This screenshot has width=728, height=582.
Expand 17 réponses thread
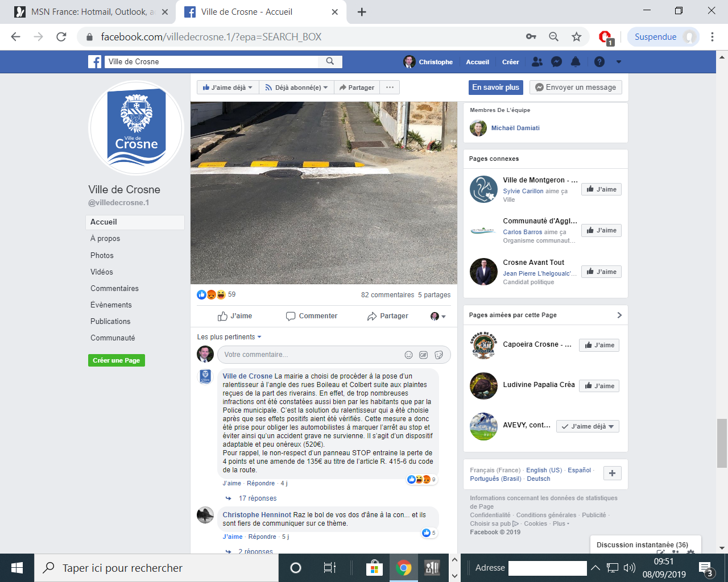pyautogui.click(x=257, y=498)
